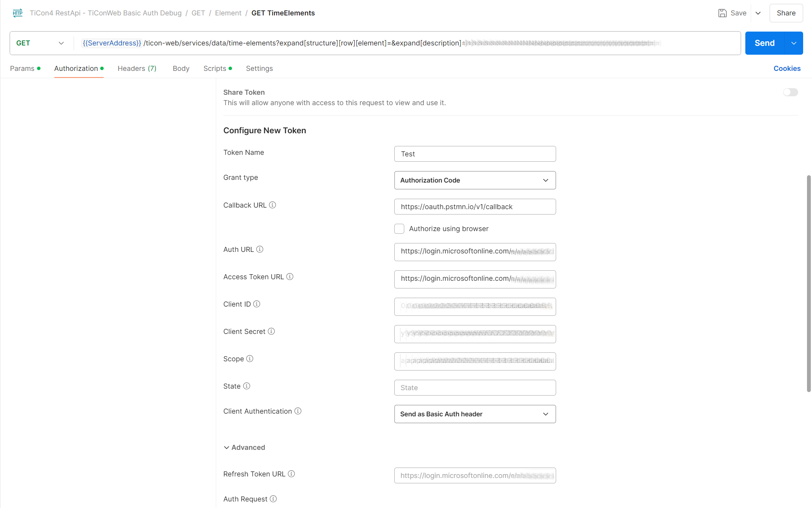
Task: Switch to the Headers tab
Action: 137,68
